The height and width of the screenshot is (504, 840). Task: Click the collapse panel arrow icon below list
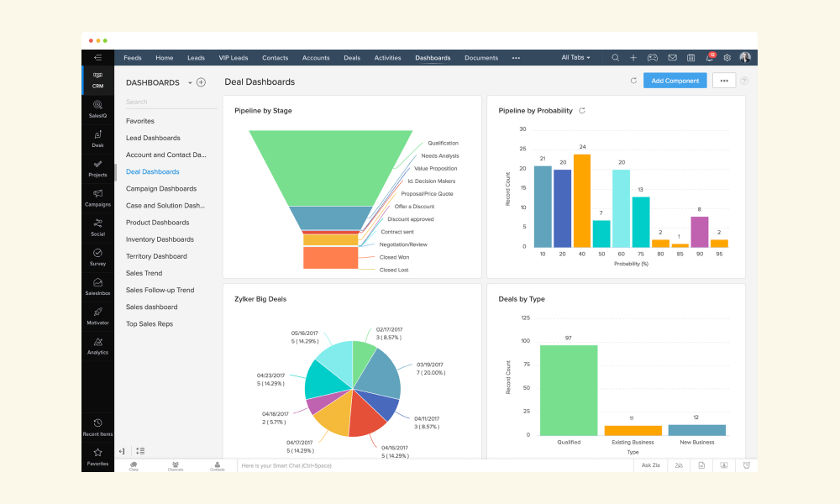coord(122,451)
